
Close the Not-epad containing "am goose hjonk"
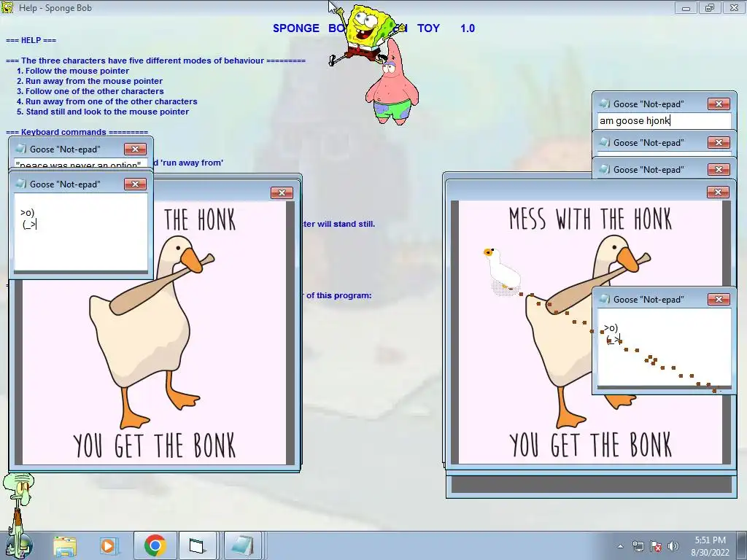pyautogui.click(x=719, y=104)
